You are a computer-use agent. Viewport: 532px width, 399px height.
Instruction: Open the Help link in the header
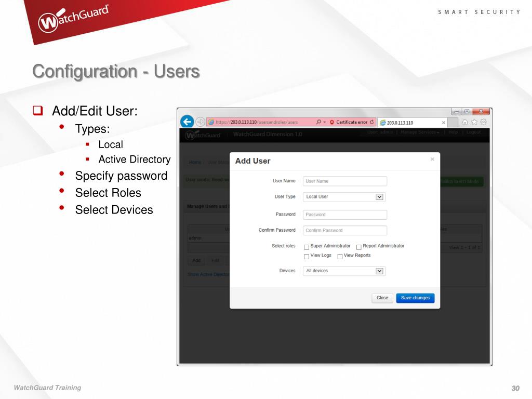pyautogui.click(x=453, y=132)
